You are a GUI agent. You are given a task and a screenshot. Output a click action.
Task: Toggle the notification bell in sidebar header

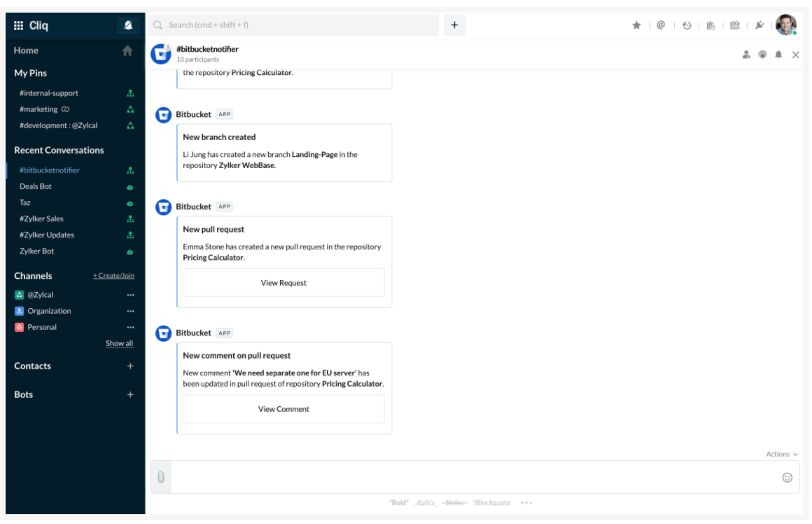(x=128, y=25)
